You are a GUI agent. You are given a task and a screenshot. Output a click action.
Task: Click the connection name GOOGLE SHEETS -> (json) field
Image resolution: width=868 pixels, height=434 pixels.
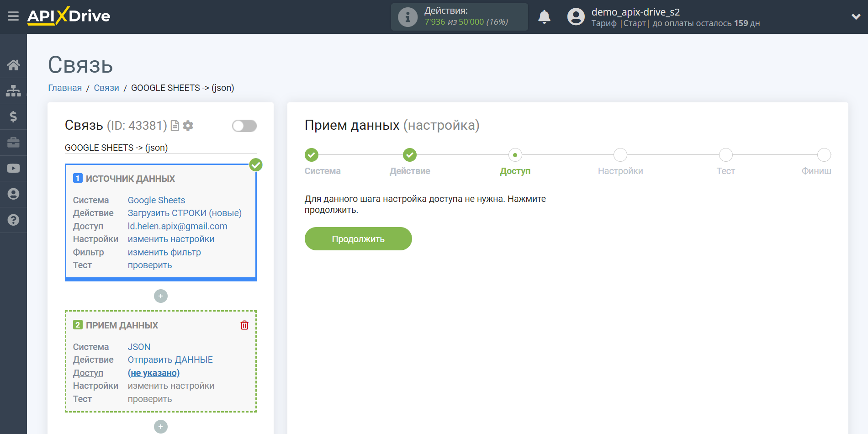tap(161, 148)
